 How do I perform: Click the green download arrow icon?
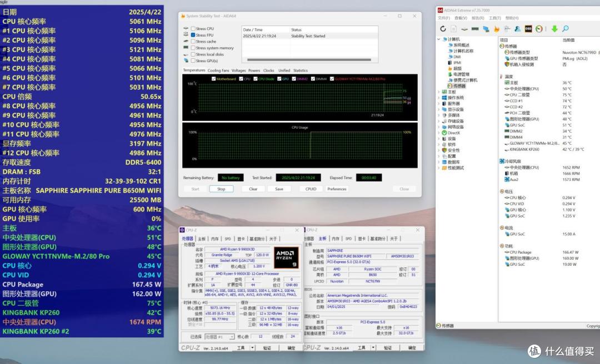554,29
